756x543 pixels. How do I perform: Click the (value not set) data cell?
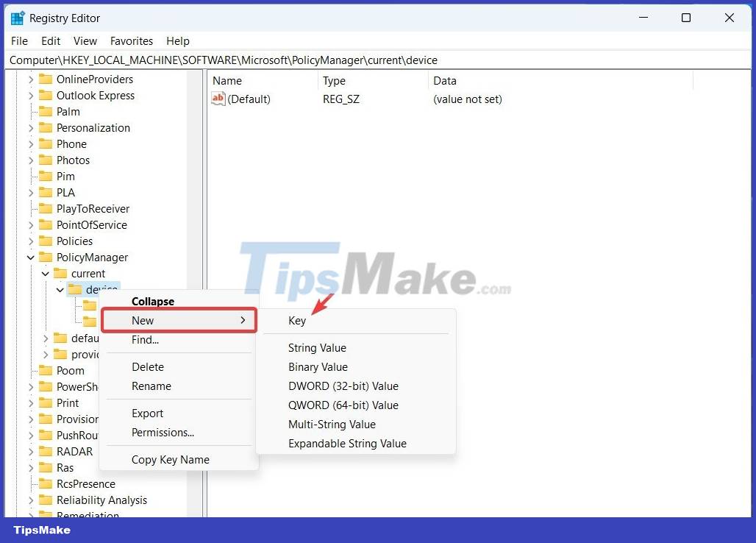pyautogui.click(x=468, y=99)
